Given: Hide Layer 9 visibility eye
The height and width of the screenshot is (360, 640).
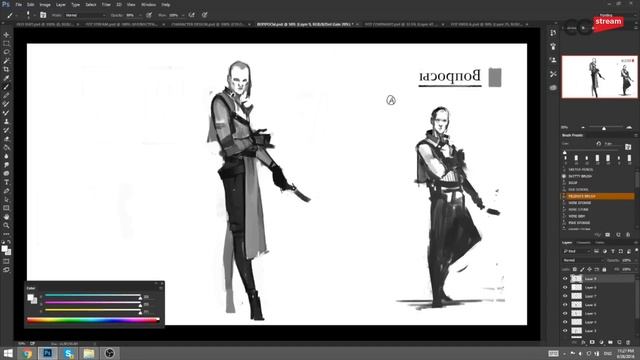Looking at the screenshot, I should pos(565,279).
